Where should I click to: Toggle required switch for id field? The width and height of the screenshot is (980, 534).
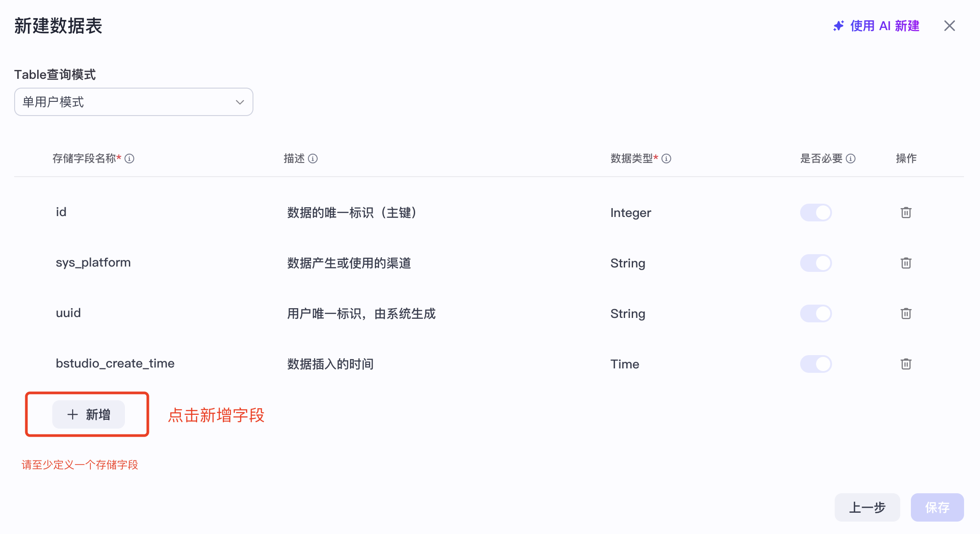point(816,213)
